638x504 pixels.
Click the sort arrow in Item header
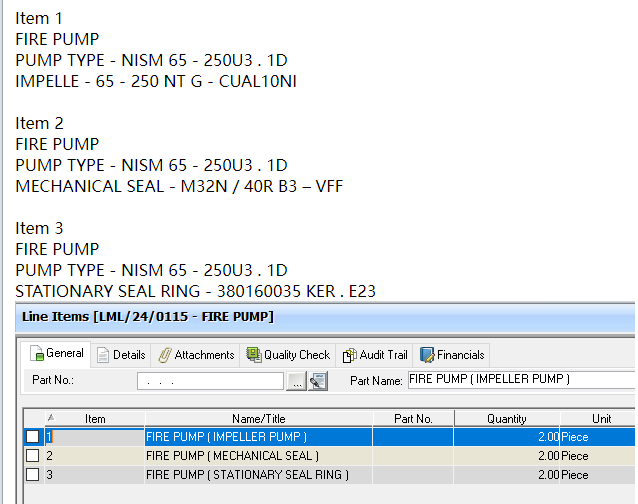(51, 417)
